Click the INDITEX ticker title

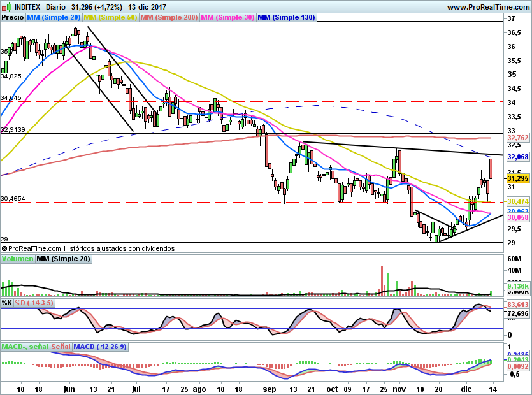click(27, 7)
